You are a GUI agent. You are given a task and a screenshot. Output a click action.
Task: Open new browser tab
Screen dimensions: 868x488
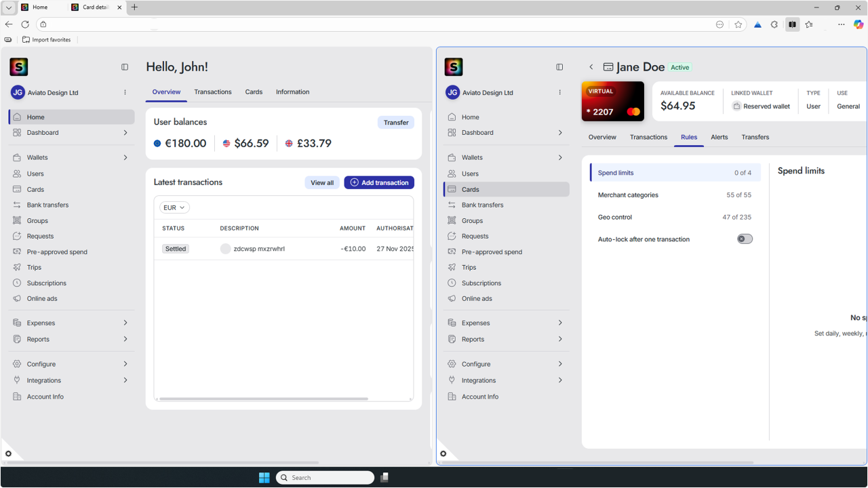point(134,7)
